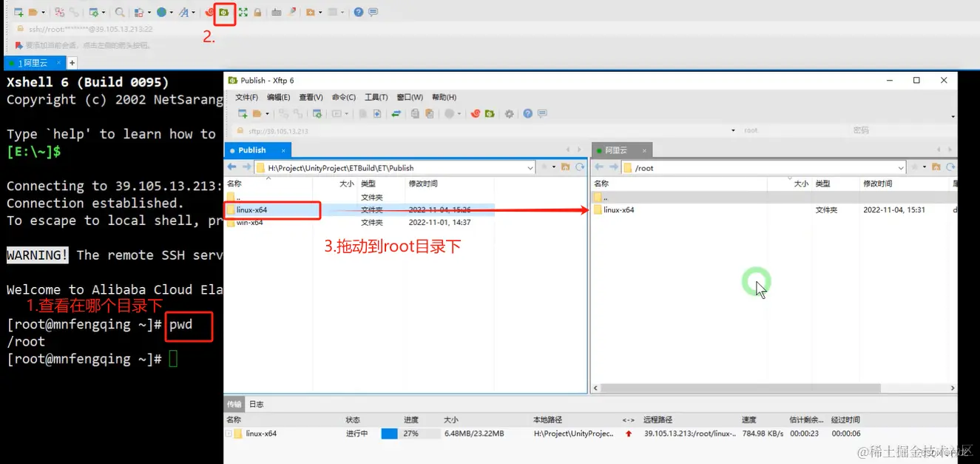Click the home folder icon in local pane

click(565, 167)
